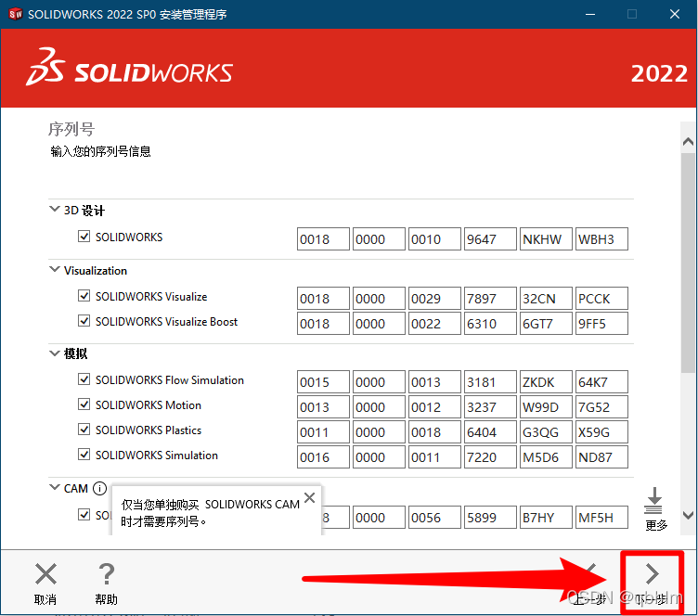Toggle SOLIDWORKS Simulation checkbox

[x=84, y=454]
